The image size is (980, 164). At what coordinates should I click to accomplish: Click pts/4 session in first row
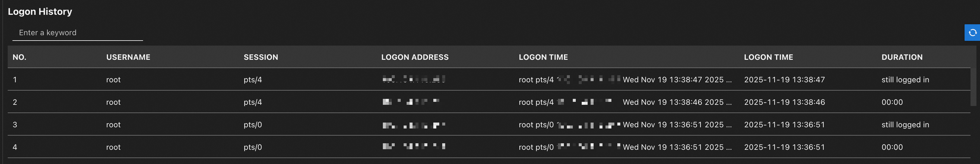coord(253,80)
